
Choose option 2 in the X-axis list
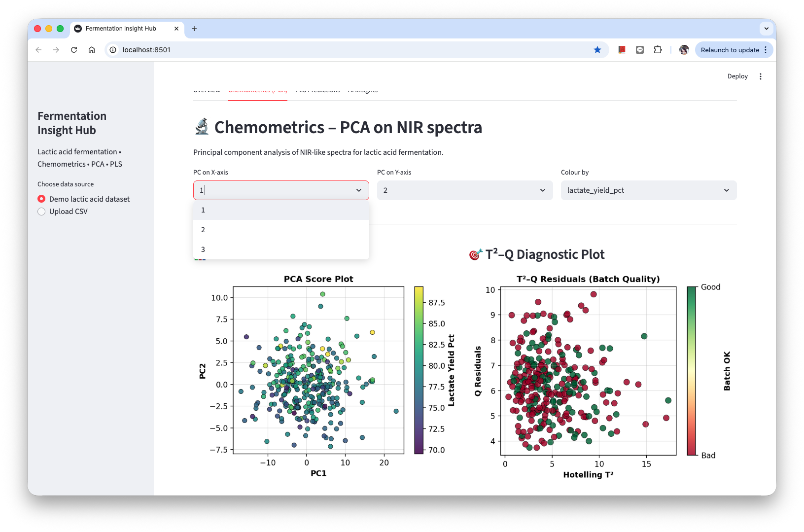281,230
